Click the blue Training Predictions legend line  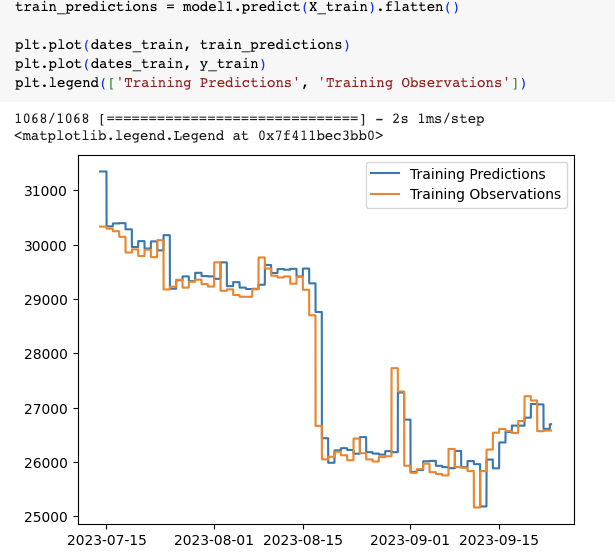pos(385,173)
